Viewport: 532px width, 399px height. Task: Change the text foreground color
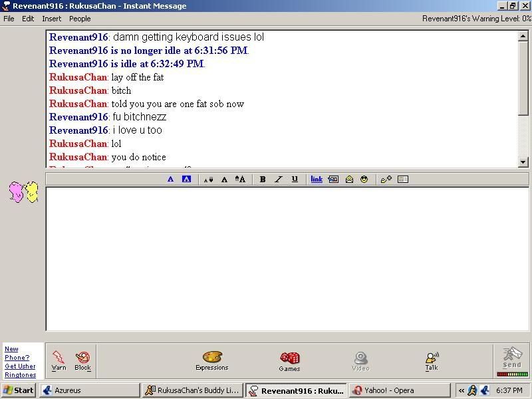click(171, 179)
